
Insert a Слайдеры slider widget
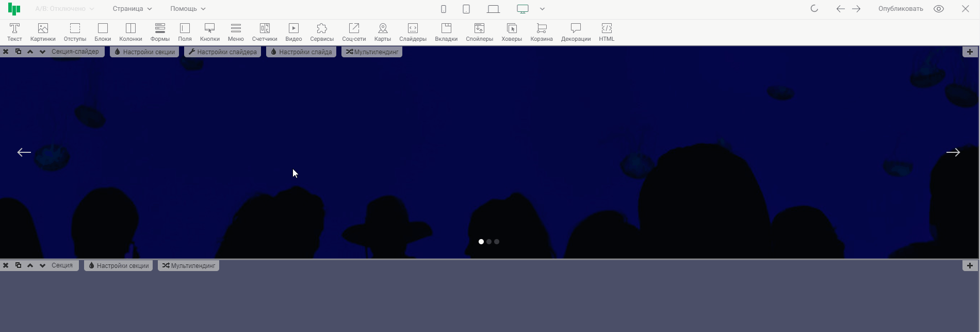(413, 32)
